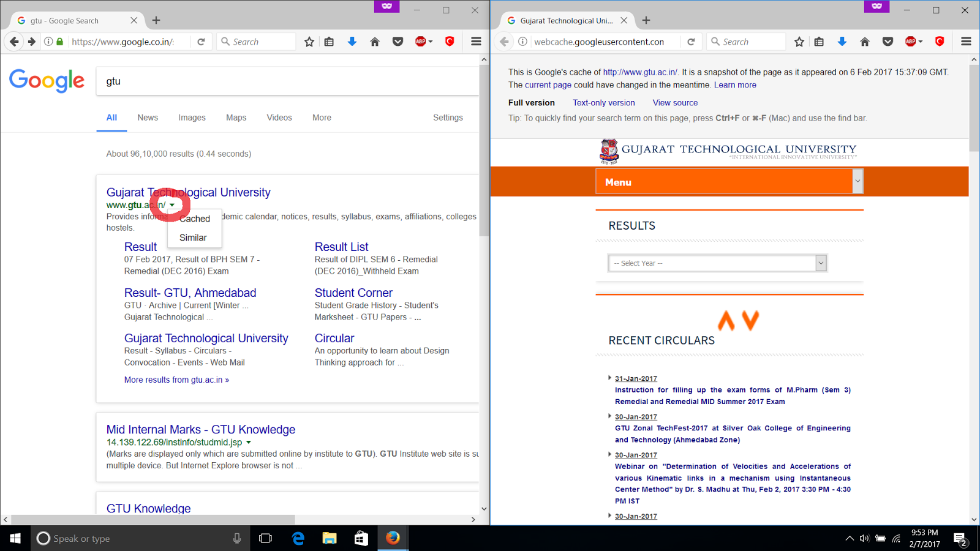Screen dimensions: 980x551
Task: Click the orange up arrow above Recent Circulars
Action: (726, 320)
